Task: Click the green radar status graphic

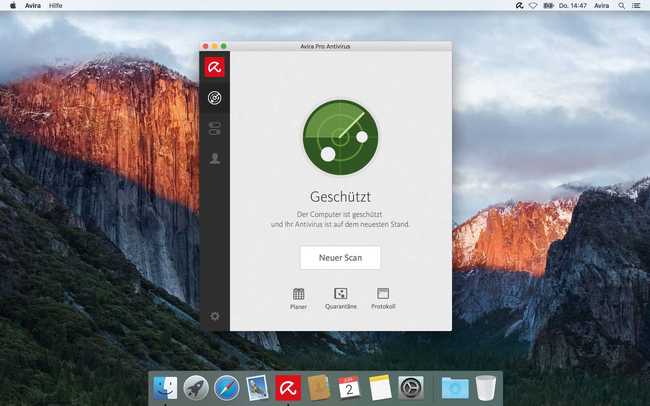Action: coord(340,137)
